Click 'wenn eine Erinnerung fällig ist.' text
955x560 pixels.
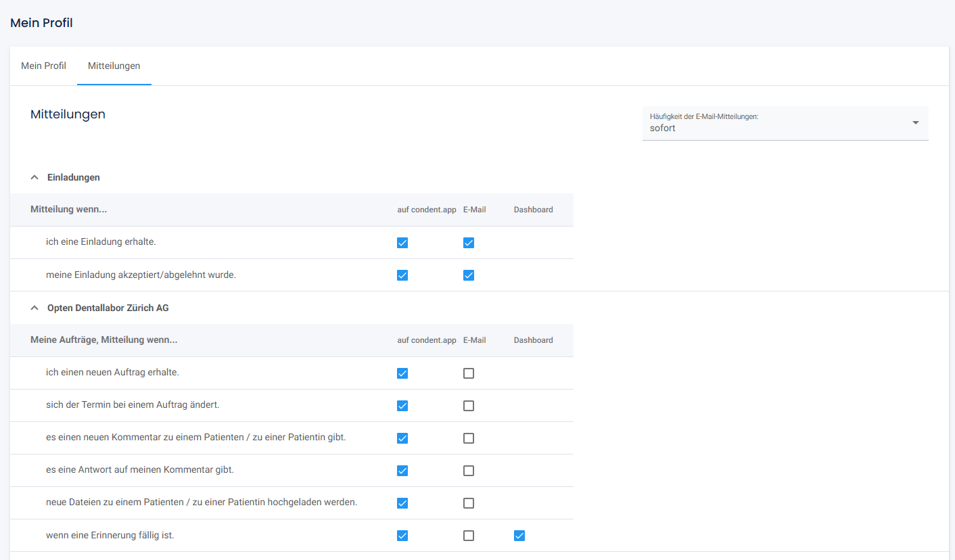click(x=110, y=535)
